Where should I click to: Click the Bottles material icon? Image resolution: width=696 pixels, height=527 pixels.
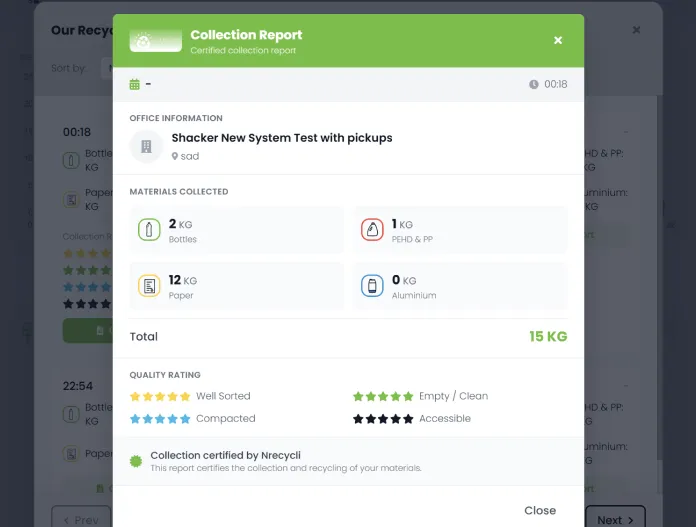coord(149,230)
